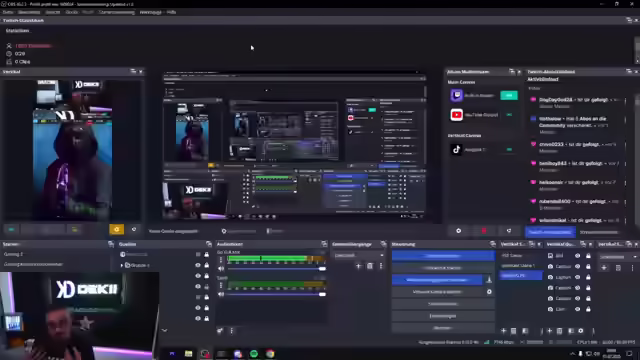Screen dimensions: 640x360
Task: Click the red delete icon below multistream outputs
Action: tap(484, 231)
